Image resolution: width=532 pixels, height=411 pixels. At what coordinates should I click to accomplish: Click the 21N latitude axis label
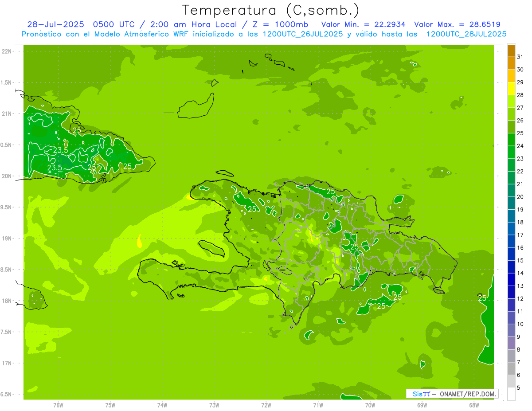pyautogui.click(x=7, y=114)
